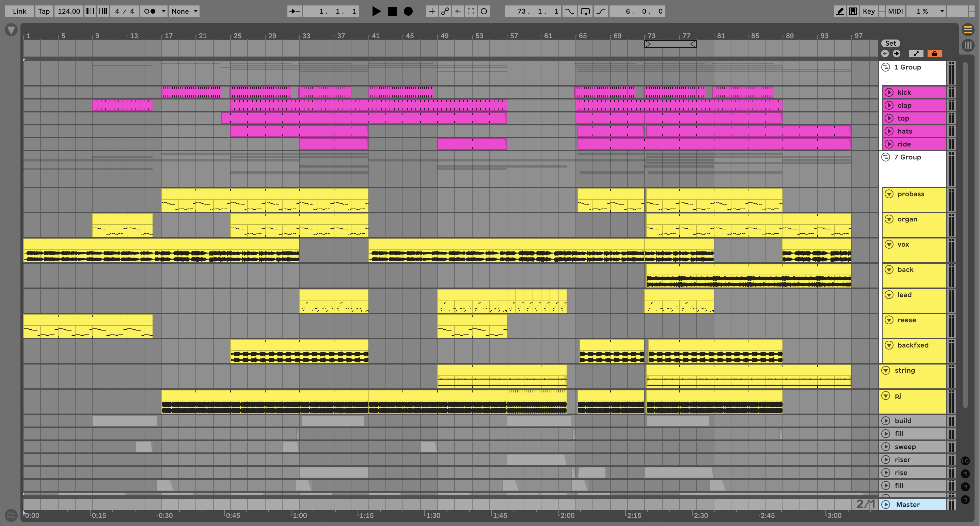The image size is (980, 526).
Task: Collapse the 1 Group track
Action: tap(886, 67)
